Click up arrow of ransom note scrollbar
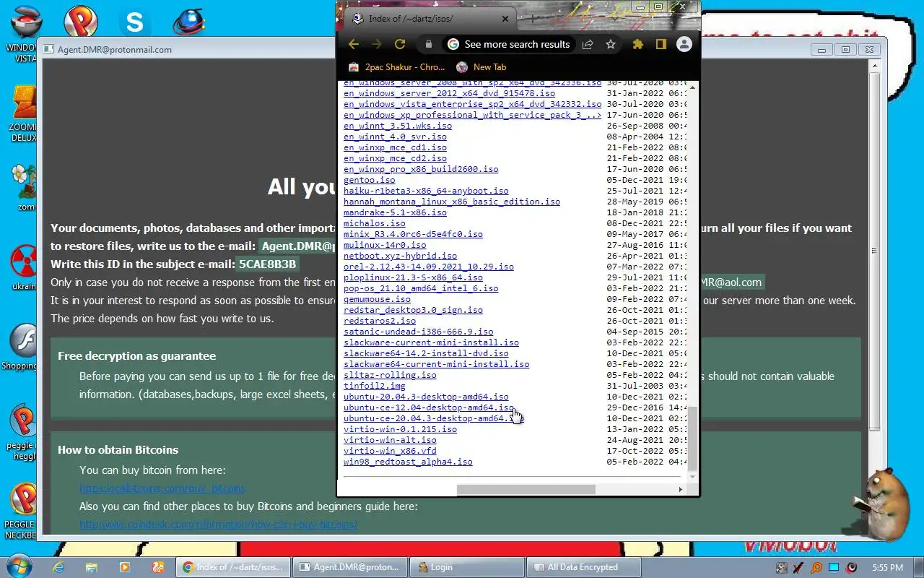Image resolution: width=924 pixels, height=578 pixels. pyautogui.click(x=874, y=66)
